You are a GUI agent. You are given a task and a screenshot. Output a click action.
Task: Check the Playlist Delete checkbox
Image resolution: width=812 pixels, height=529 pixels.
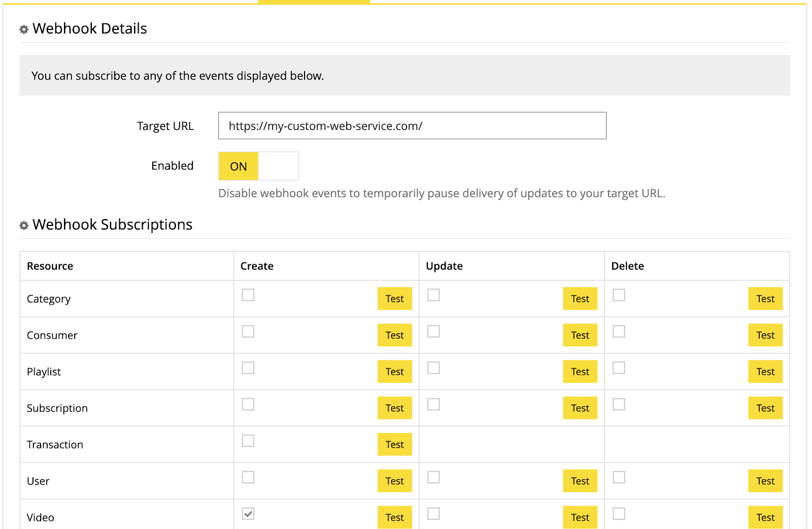[x=618, y=368]
